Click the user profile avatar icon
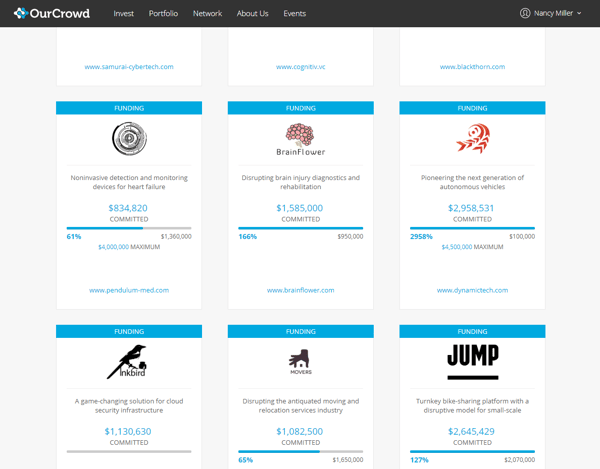This screenshot has height=469, width=600. coord(525,13)
